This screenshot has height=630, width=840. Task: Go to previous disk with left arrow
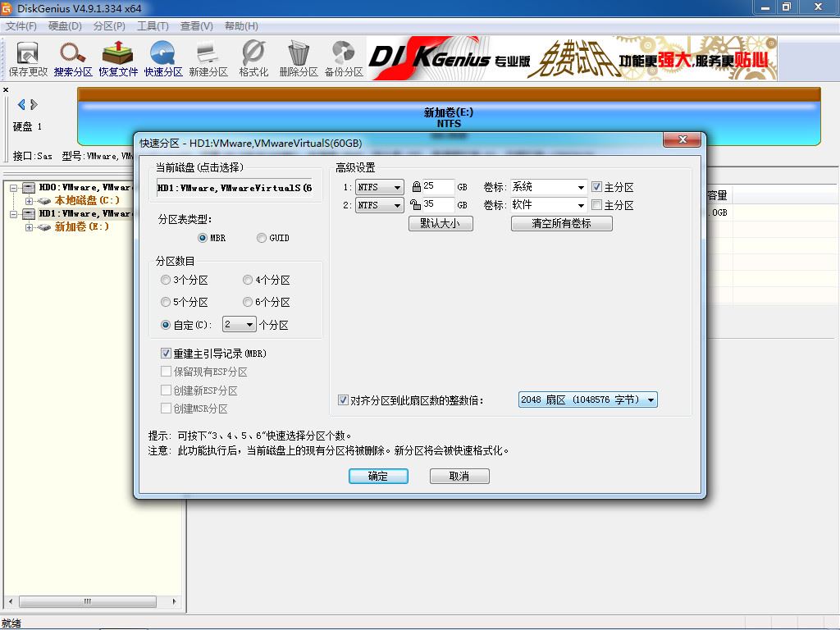tap(21, 104)
